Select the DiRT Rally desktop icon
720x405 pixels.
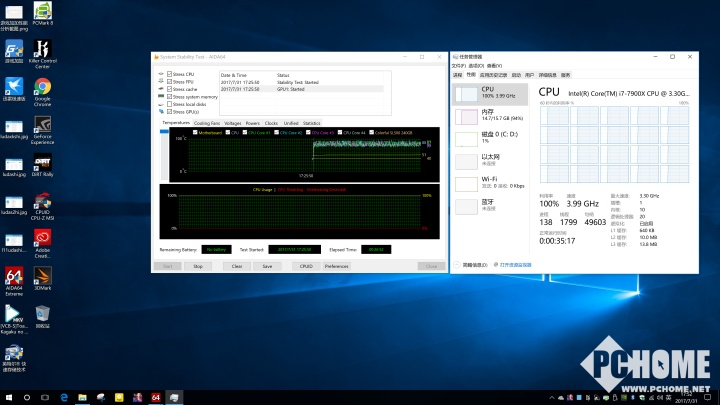[42, 165]
